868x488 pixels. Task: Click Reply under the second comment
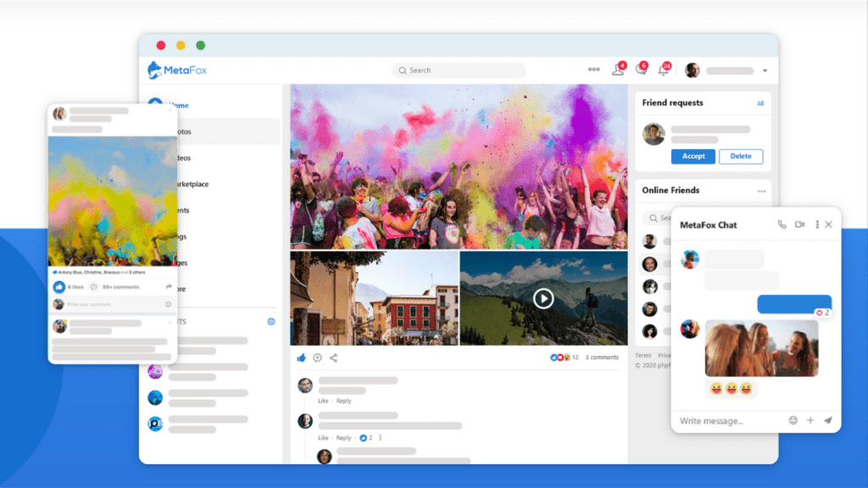click(x=344, y=438)
